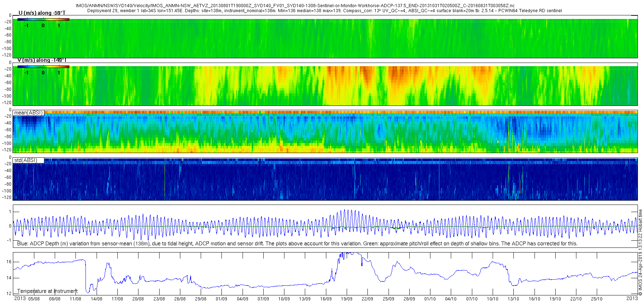The image size is (644, 304).
Task: Click the 01/10 date tick label
Action: (x=430, y=299)
